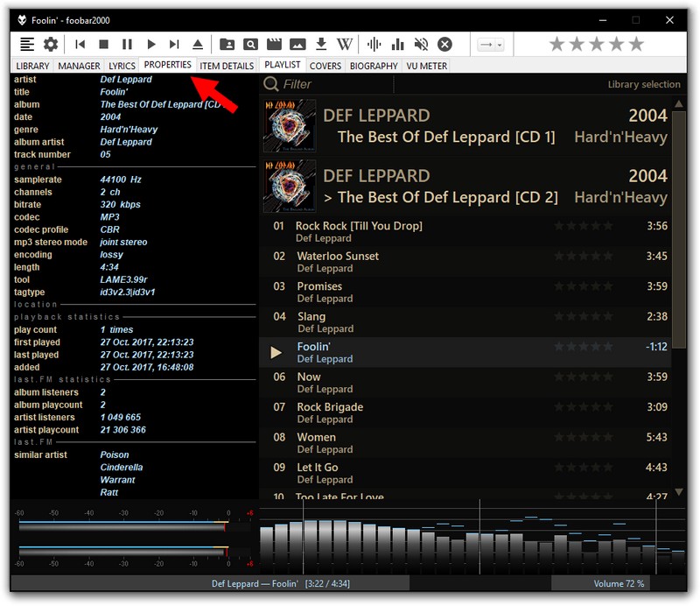700x606 pixels.
Task: Adjust the Volume 72 % bar
Action: (x=619, y=583)
